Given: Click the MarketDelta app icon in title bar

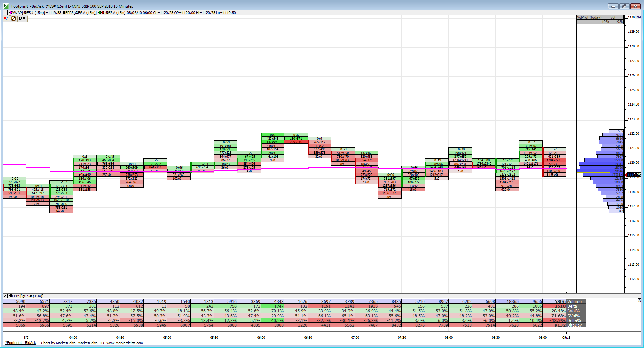Looking at the screenshot, I should pos(6,6).
